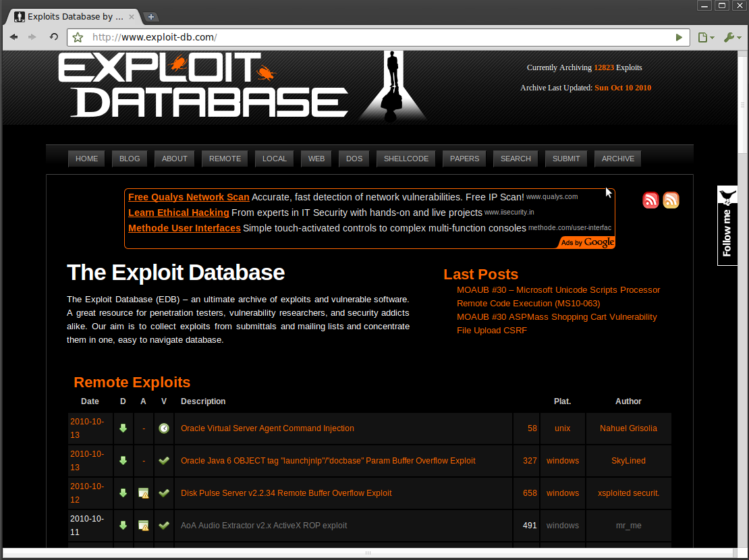The image size is (749, 560).
Task: Click the Follow me Twitter side tab
Action: coord(727,225)
